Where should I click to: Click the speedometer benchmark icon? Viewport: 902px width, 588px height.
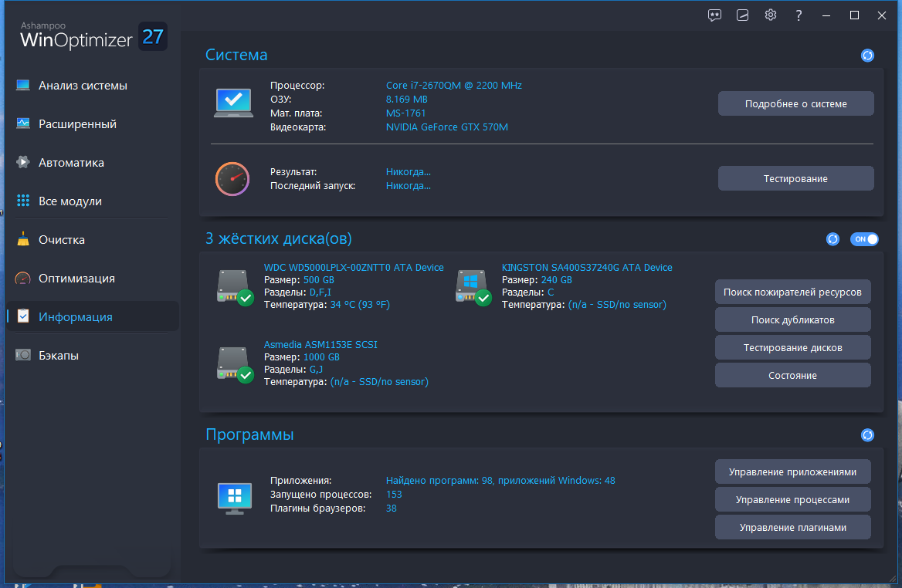232,179
